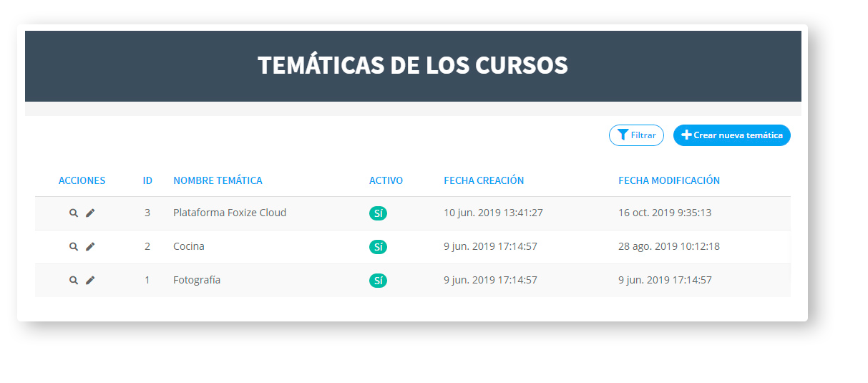View details of Fotografía row
868x383 pixels.
coord(73,281)
